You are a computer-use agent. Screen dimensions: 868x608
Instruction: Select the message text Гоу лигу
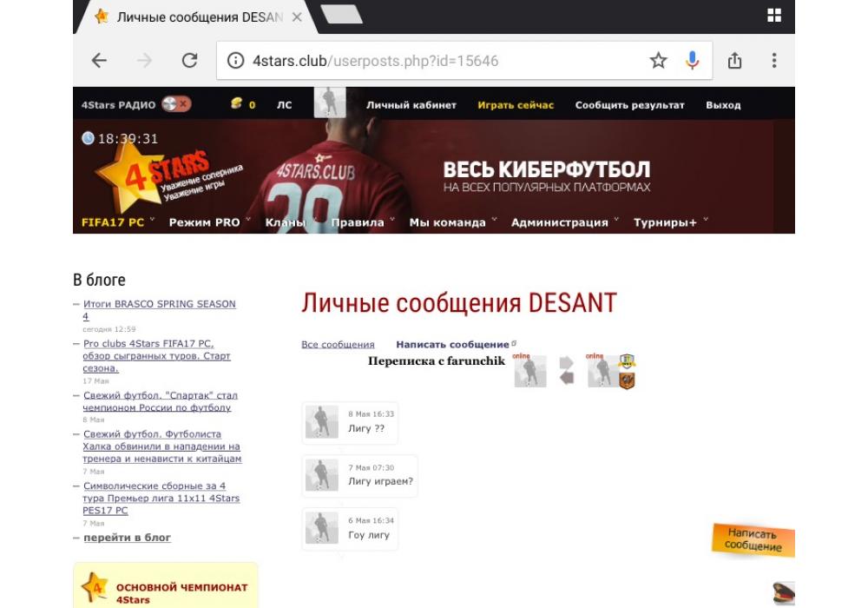click(x=369, y=535)
